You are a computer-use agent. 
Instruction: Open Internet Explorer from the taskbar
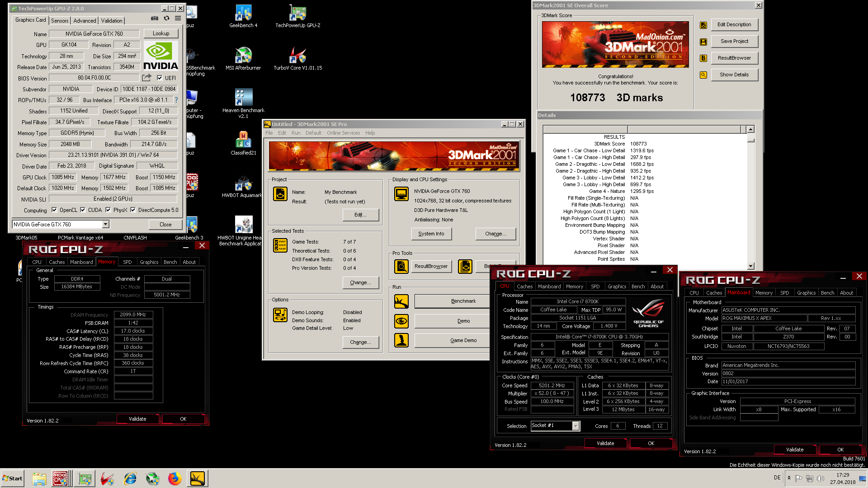[130, 479]
